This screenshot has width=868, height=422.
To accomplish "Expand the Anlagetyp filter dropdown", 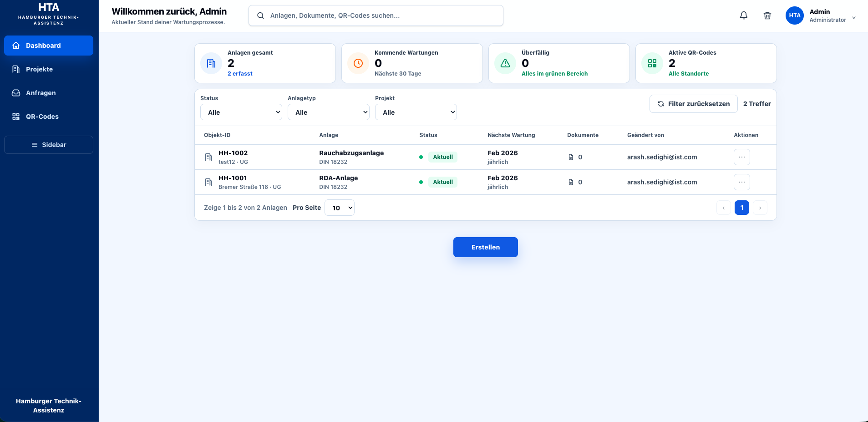I will coord(329,112).
